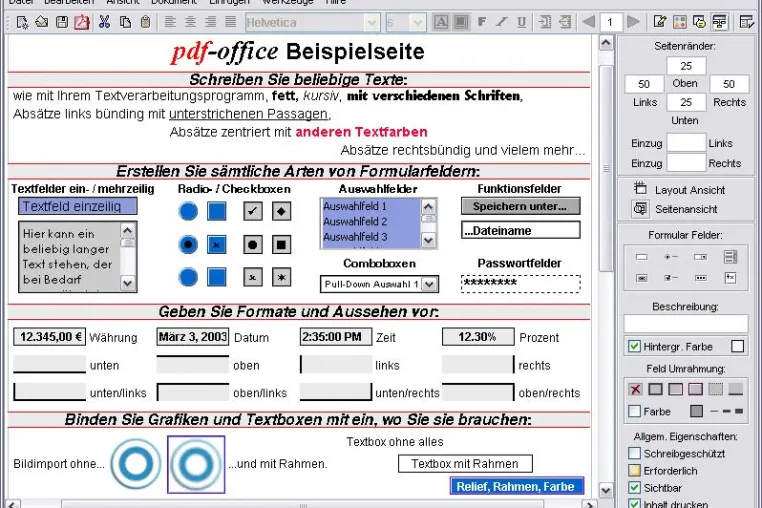Click document vertical scrollbar up arrow
Viewport: 762px width, 508px height.
606,43
